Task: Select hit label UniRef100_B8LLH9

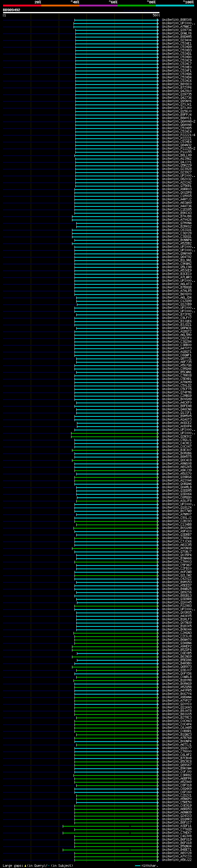Action: point(176,155)
